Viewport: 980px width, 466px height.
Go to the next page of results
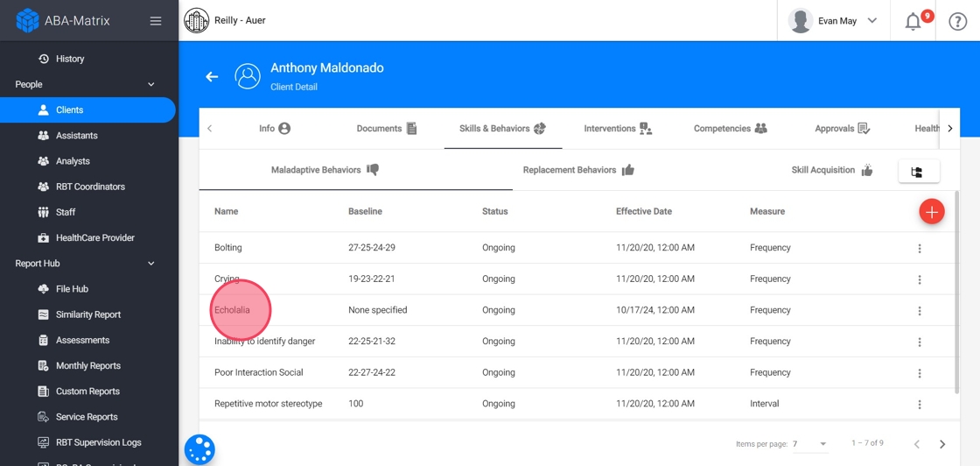click(942, 444)
